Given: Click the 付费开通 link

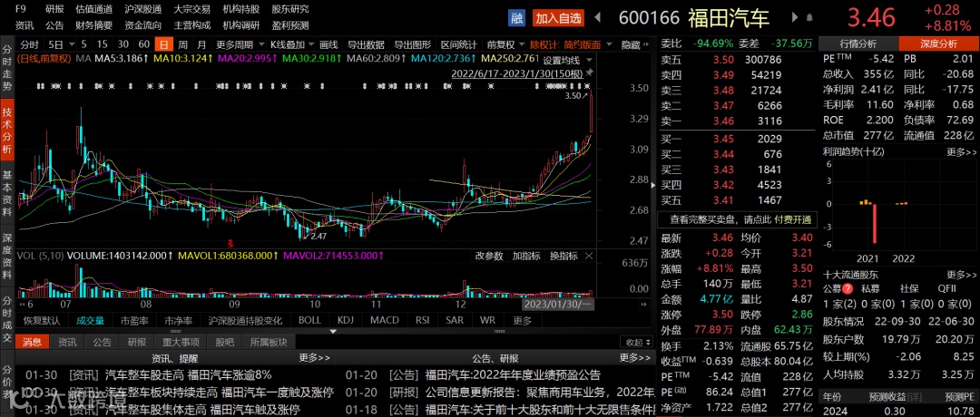Looking at the screenshot, I should tap(792, 219).
